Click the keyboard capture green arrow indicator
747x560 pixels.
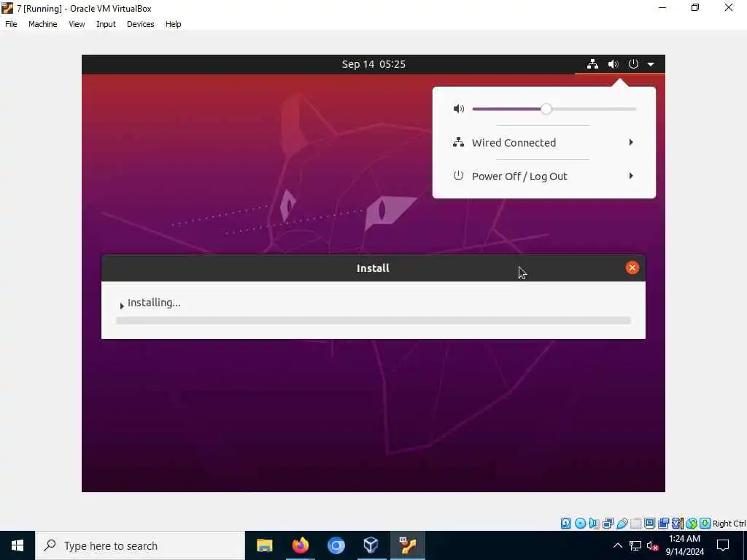pyautogui.click(x=705, y=524)
